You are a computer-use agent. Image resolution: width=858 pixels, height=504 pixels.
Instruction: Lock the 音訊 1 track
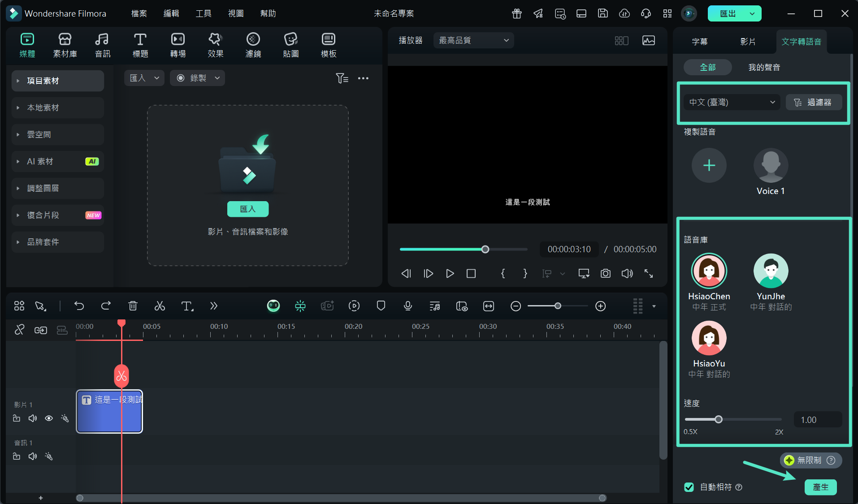pyautogui.click(x=17, y=456)
